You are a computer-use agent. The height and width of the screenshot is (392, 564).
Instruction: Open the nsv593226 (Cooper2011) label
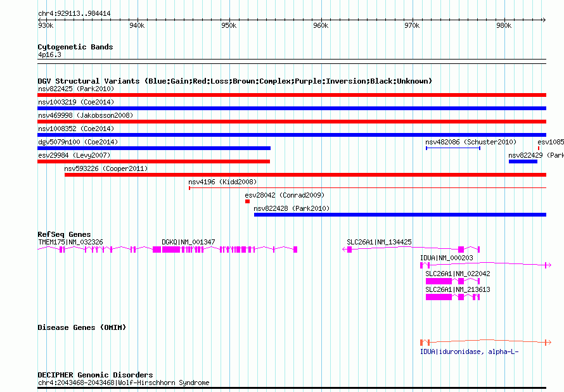[106, 168]
